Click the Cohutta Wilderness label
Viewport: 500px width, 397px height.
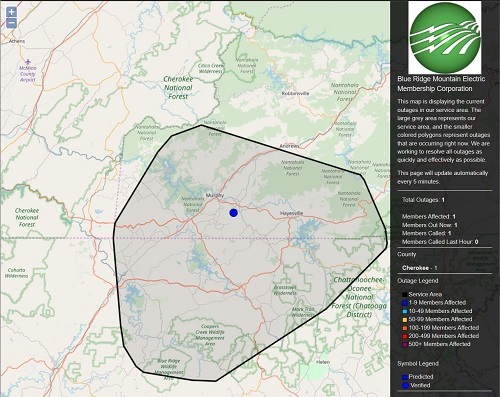click(16, 273)
